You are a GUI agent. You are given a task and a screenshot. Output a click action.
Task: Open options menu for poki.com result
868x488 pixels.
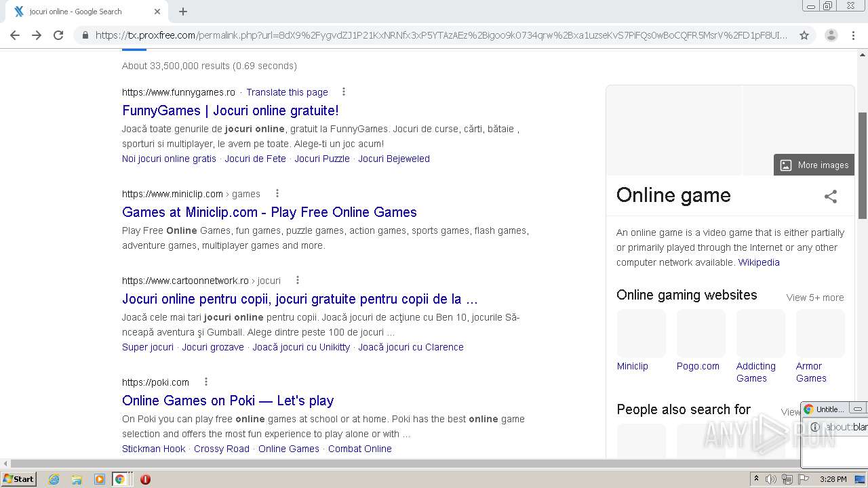coord(206,382)
